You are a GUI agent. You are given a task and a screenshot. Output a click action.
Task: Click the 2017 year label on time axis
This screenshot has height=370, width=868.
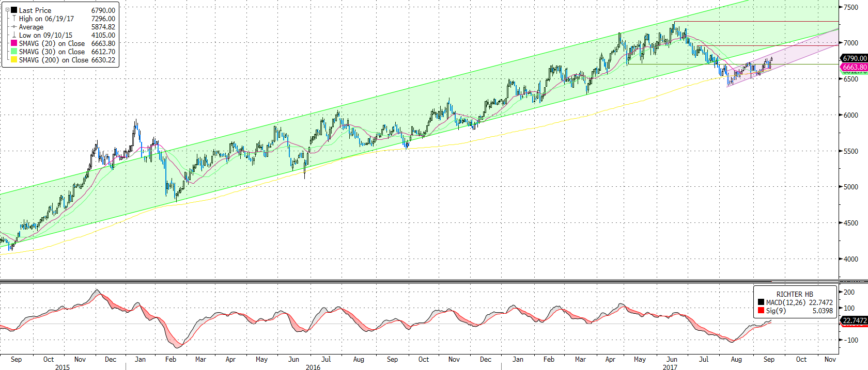coord(670,367)
